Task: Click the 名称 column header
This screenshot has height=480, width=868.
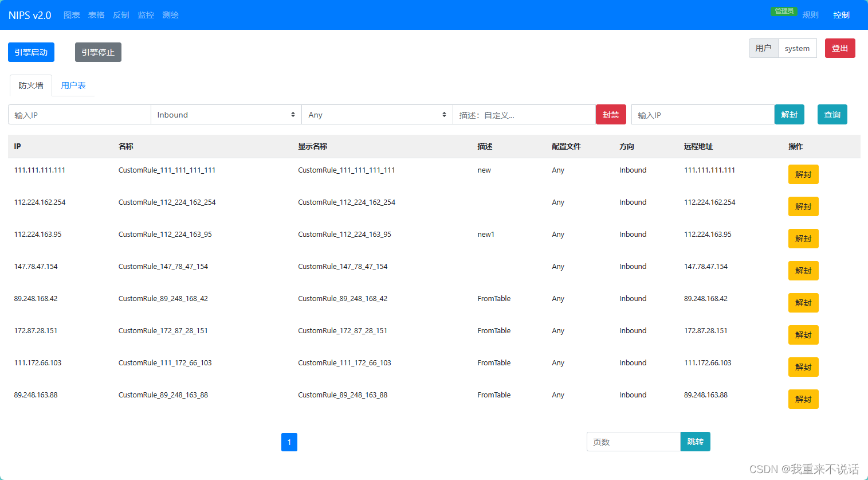Action: coord(126,146)
